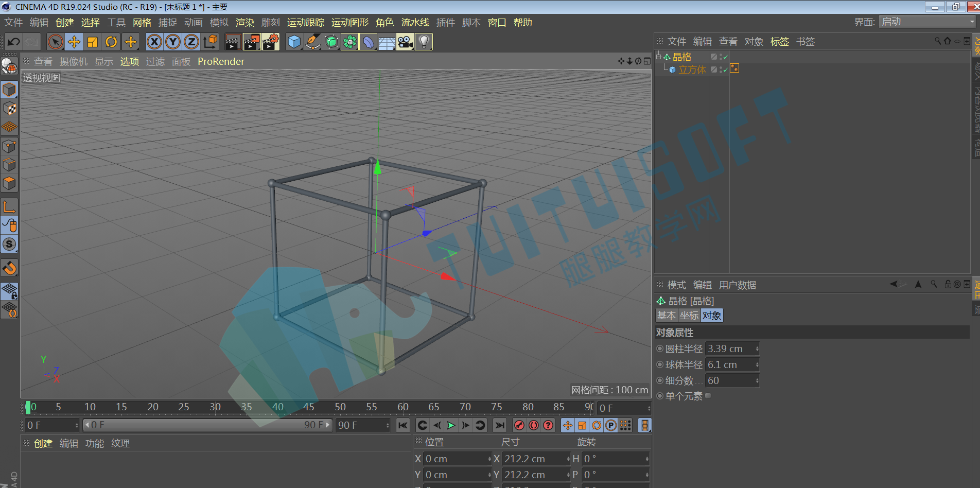Click frame 45 on the timeline ruler
The width and height of the screenshot is (980, 488).
coord(309,407)
